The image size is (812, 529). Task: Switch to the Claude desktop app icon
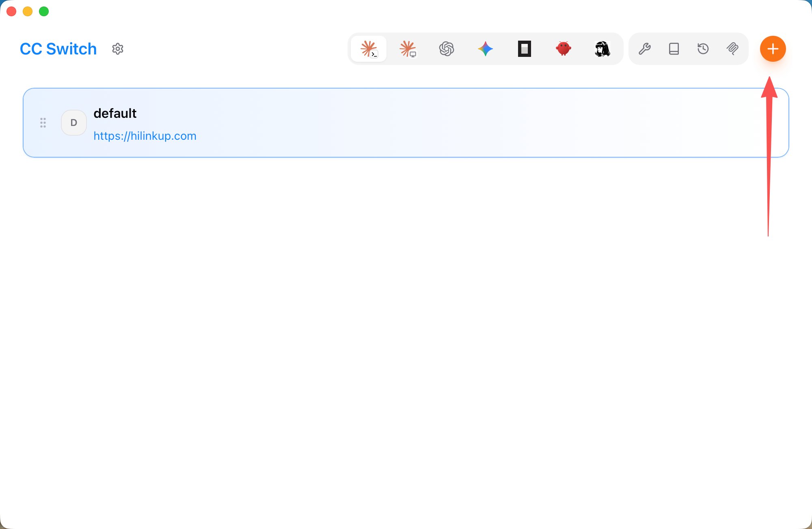tap(408, 49)
